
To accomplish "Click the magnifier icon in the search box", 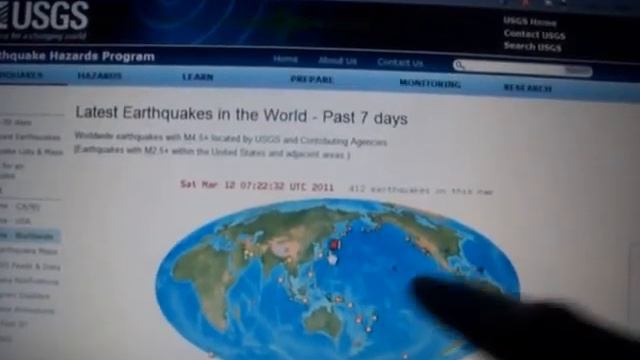I will point(459,65).
